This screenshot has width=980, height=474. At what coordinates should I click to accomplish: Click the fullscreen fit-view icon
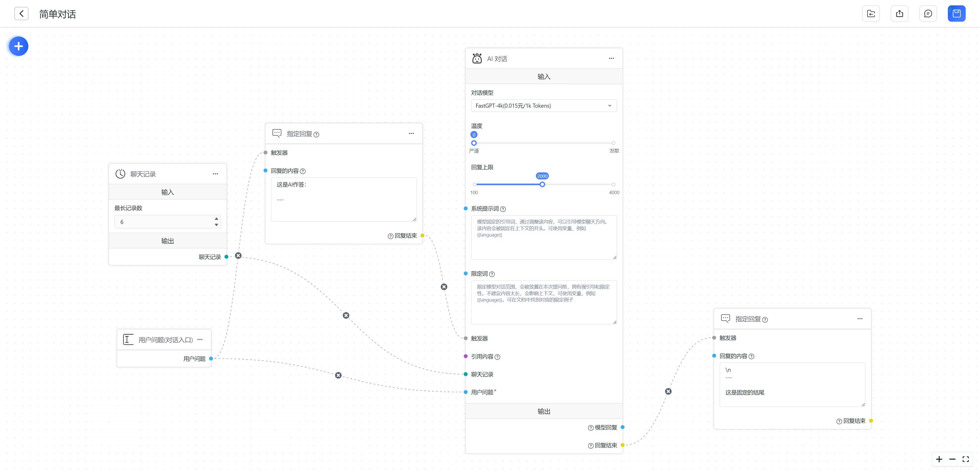point(965,459)
